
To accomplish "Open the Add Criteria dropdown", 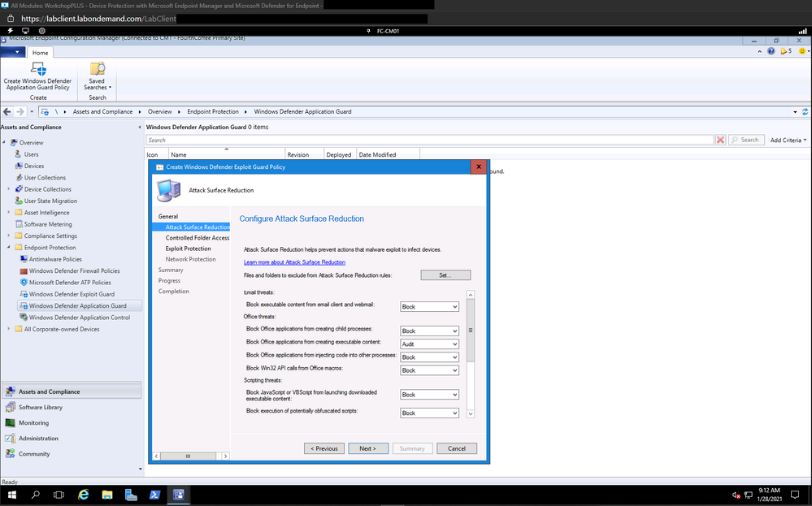I will tap(788, 141).
